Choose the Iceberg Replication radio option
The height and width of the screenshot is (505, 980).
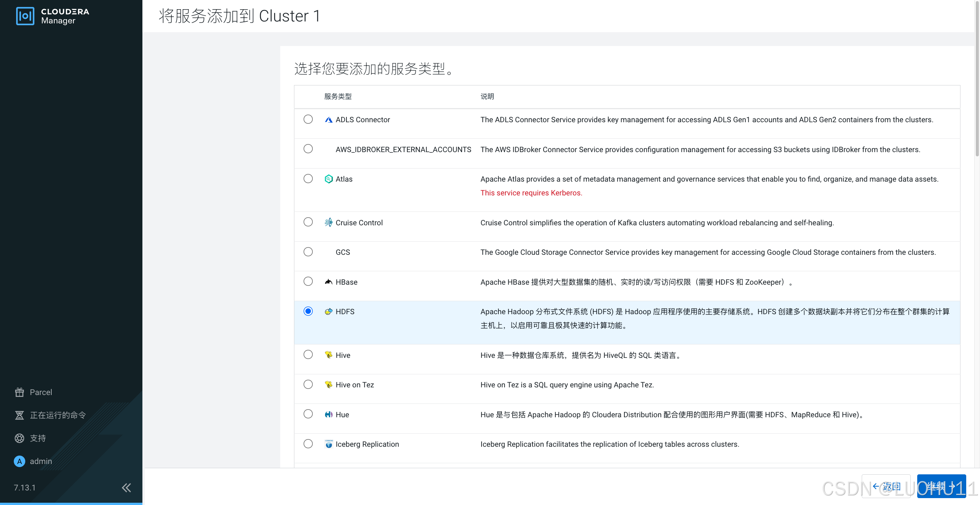308,444
